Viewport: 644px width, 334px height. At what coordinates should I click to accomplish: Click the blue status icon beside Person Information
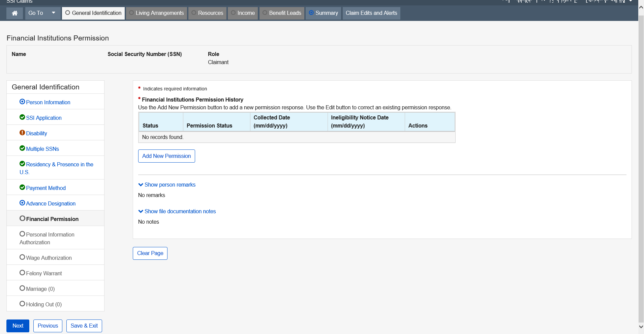pos(22,102)
